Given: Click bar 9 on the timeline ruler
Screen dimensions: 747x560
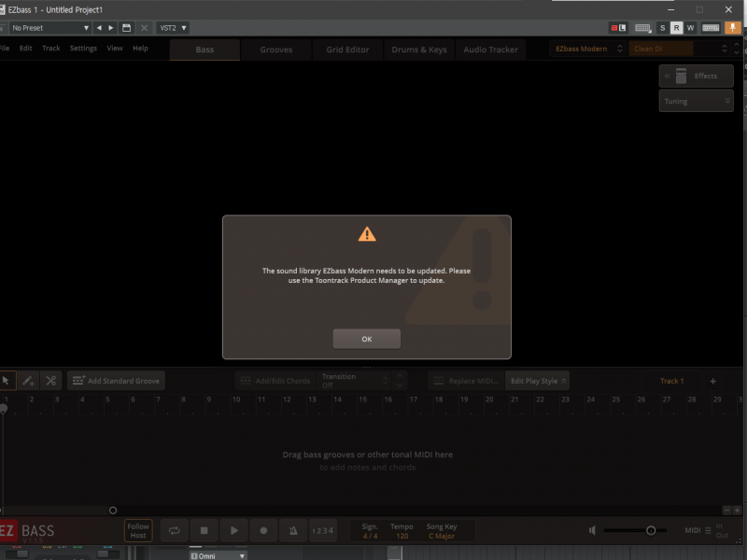Looking at the screenshot, I should 208,399.
